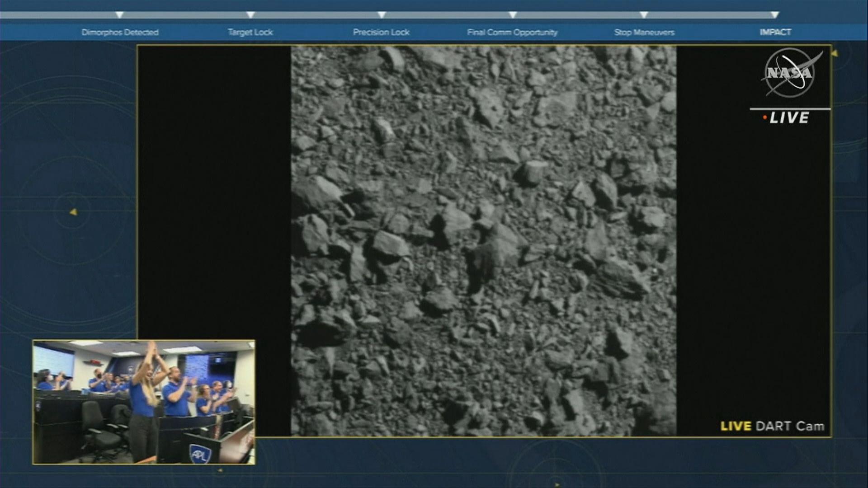Click the triangle marker above Dimorphos Detected
Image resolution: width=868 pixels, height=488 pixels.
tap(119, 15)
